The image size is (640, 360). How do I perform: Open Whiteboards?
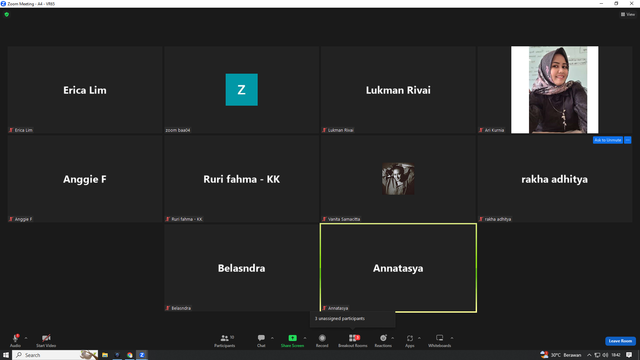440,340
